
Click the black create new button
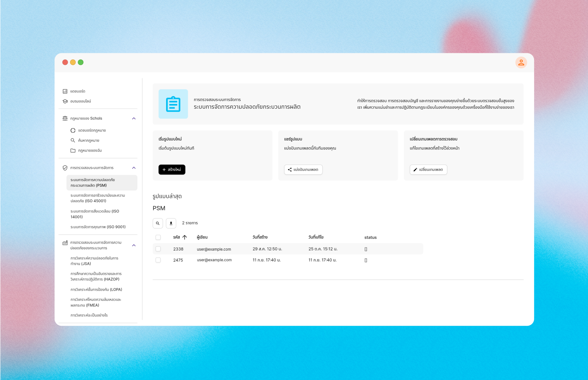click(172, 169)
